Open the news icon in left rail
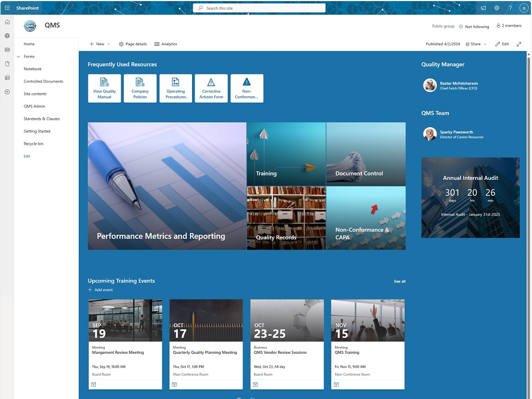 [x=7, y=49]
